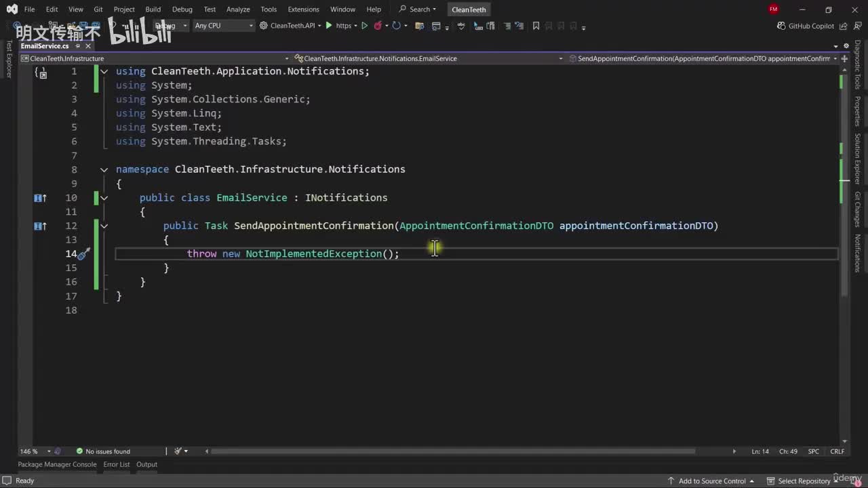Screen dimensions: 868x488
Task: Open the Diagnostic Tools side tab
Action: pyautogui.click(x=857, y=65)
